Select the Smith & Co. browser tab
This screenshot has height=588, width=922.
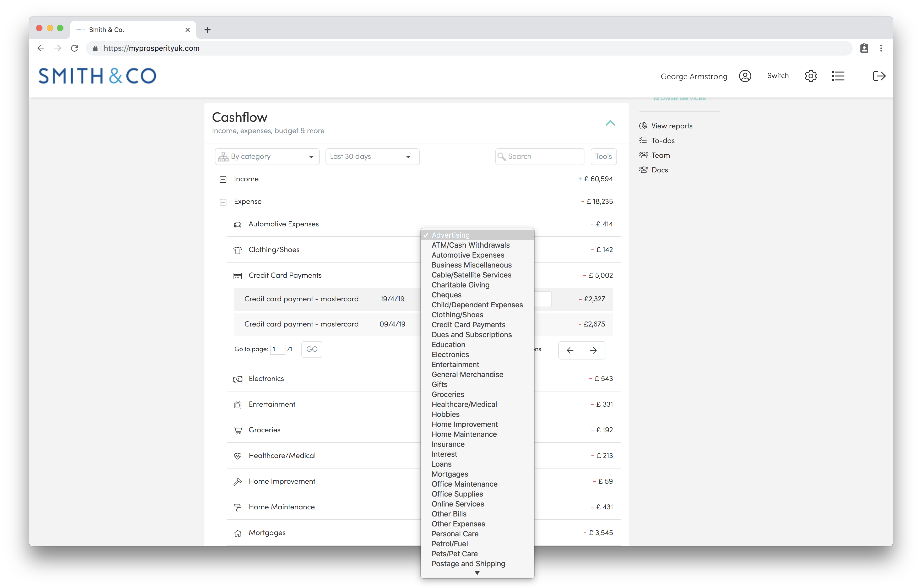(133, 30)
